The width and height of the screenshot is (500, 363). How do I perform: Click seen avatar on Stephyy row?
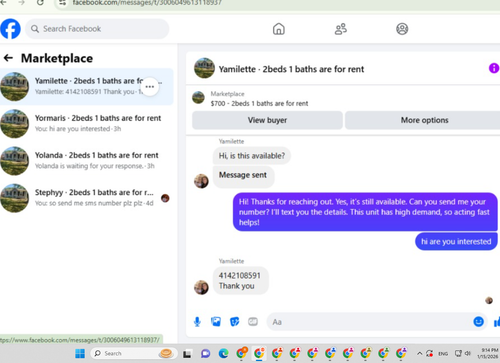(x=165, y=198)
